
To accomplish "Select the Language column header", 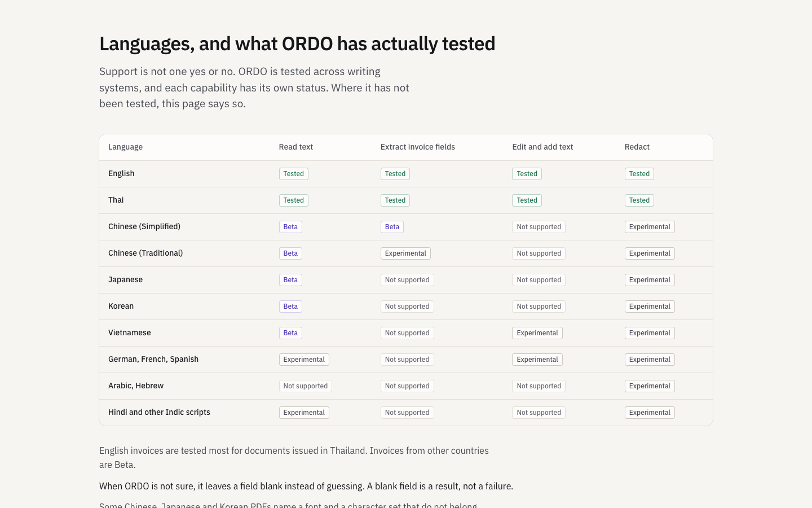I will click(x=125, y=147).
